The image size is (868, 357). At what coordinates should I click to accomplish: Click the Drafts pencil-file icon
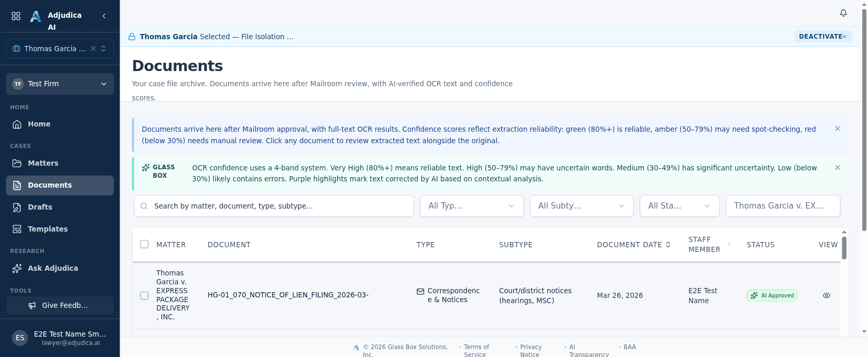(x=17, y=208)
